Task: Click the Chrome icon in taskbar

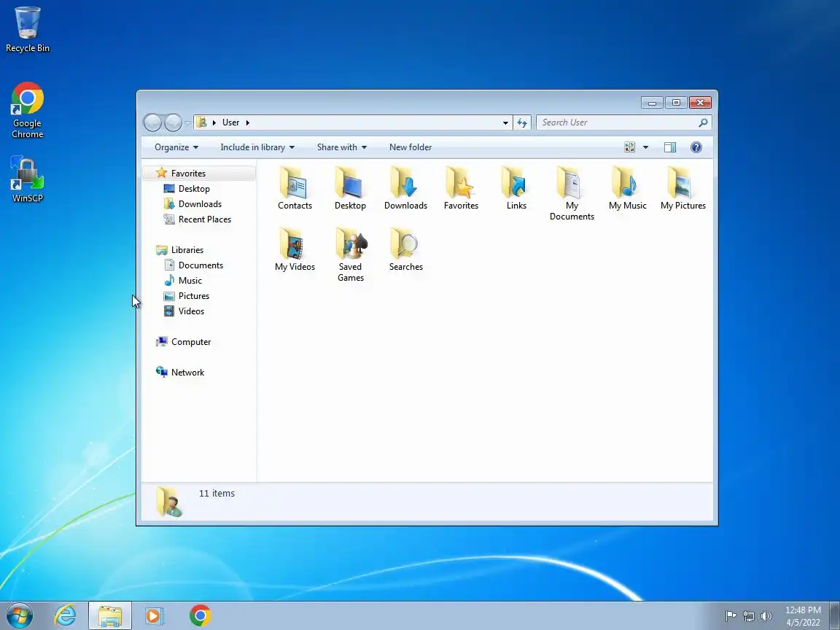Action: (201, 615)
